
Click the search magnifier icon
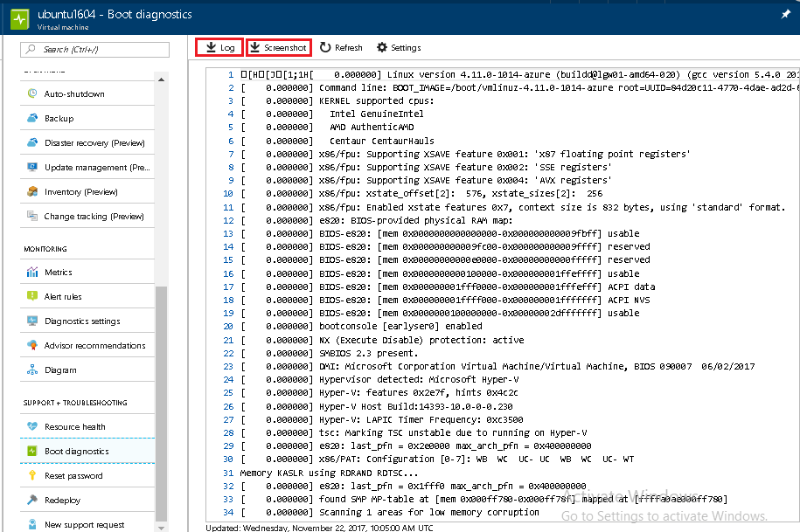[x=31, y=49]
